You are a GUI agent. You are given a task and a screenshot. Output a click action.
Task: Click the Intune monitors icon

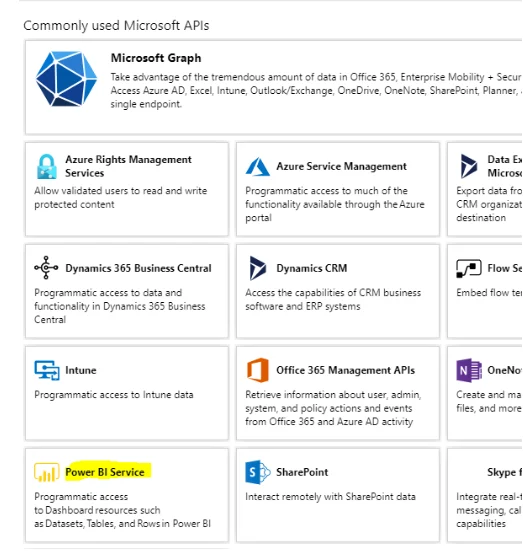pyautogui.click(x=47, y=370)
